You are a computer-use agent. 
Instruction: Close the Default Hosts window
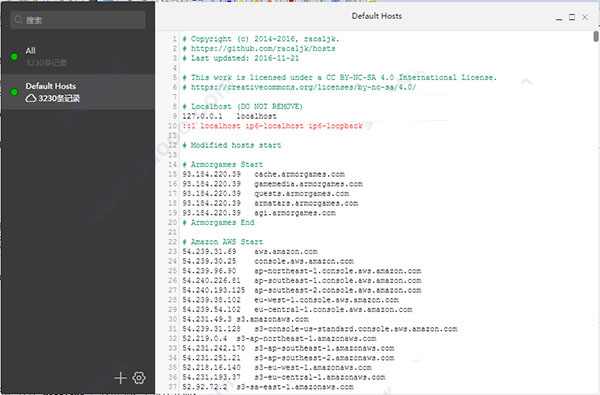[x=585, y=17]
